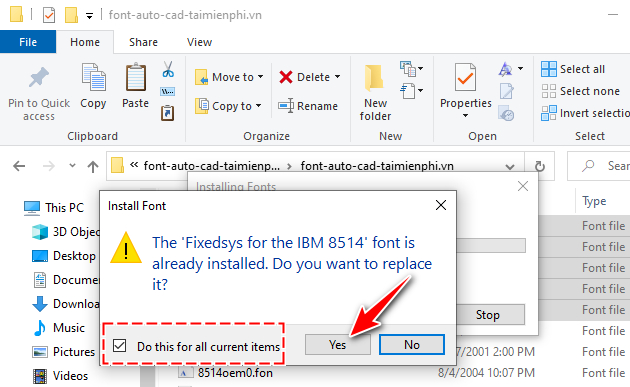Click the Pin to Quick access icon
The height and width of the screenshot is (387, 630).
pos(39,78)
